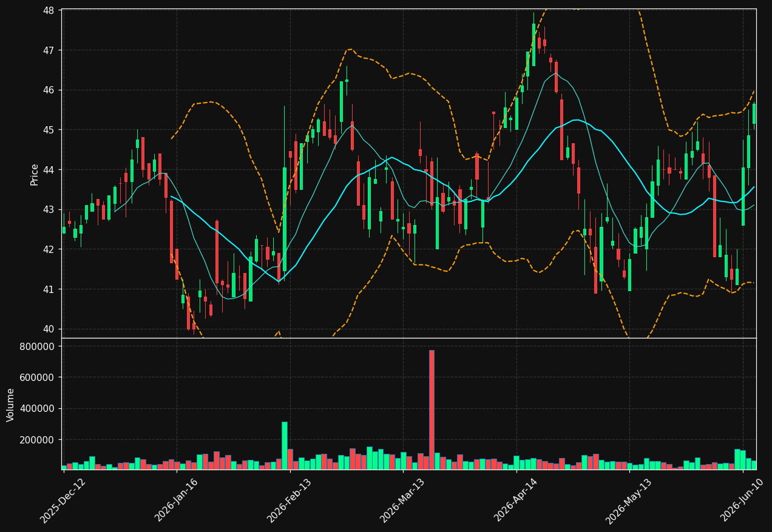Click the 2026-Feb-13 date label

click(289, 500)
